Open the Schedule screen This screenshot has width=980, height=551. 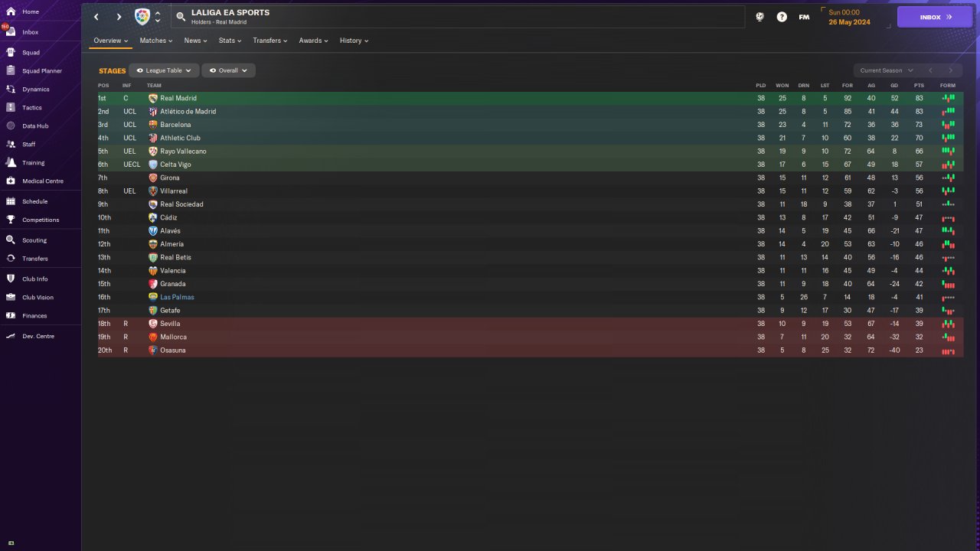tap(34, 201)
